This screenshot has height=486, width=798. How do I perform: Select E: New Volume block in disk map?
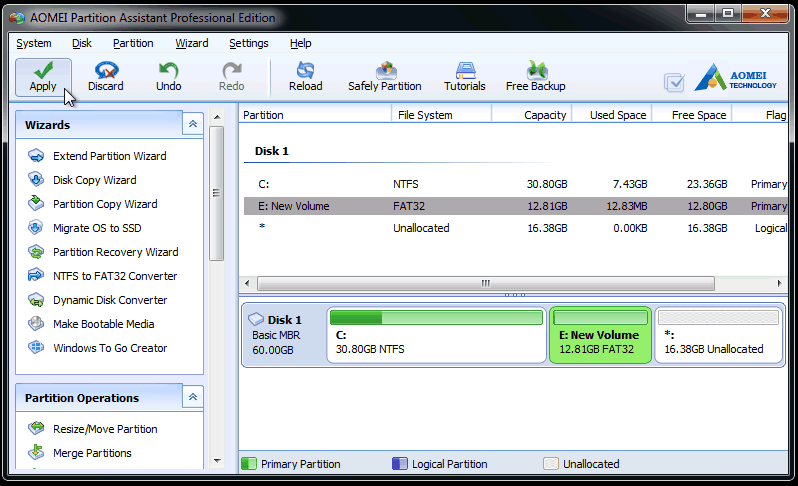[x=600, y=335]
